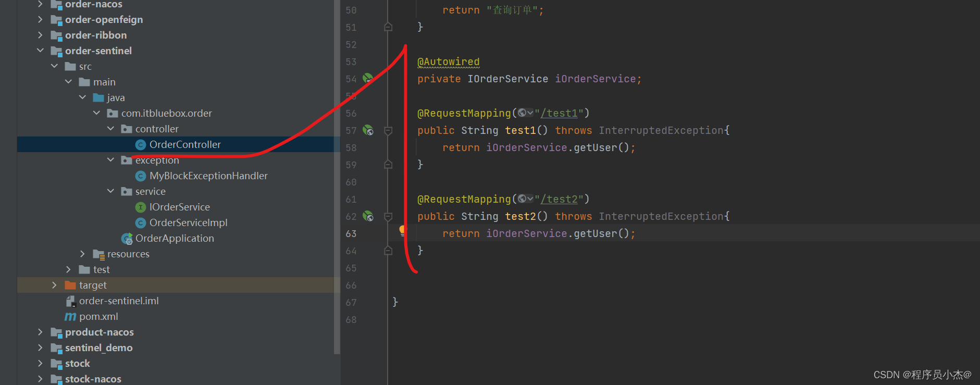Screen dimensions: 980x385
Task: Fold the test2 method at line 62
Action: [388, 217]
